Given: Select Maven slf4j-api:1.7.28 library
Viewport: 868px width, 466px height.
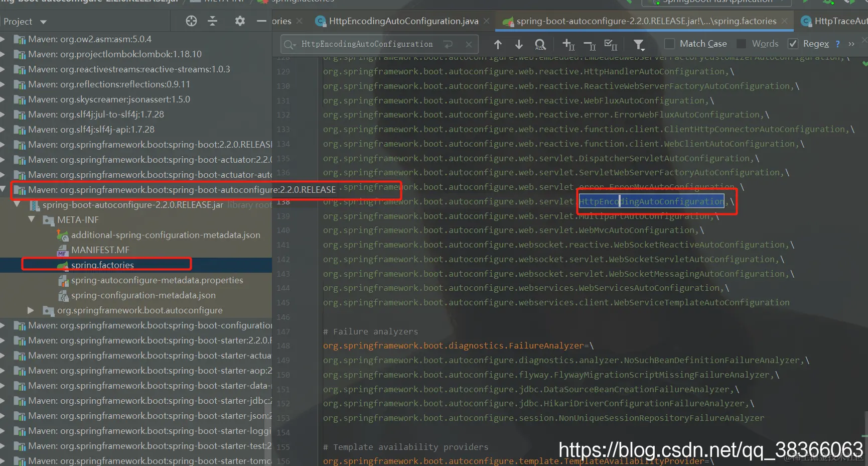Looking at the screenshot, I should tap(91, 130).
